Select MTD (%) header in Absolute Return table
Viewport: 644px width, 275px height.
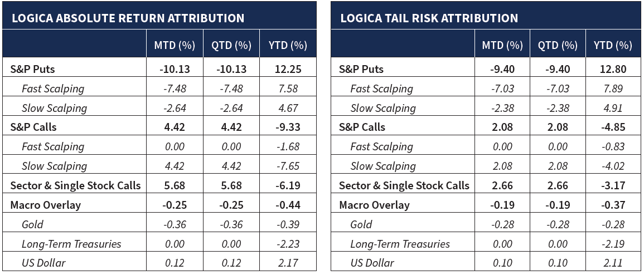[x=174, y=45]
